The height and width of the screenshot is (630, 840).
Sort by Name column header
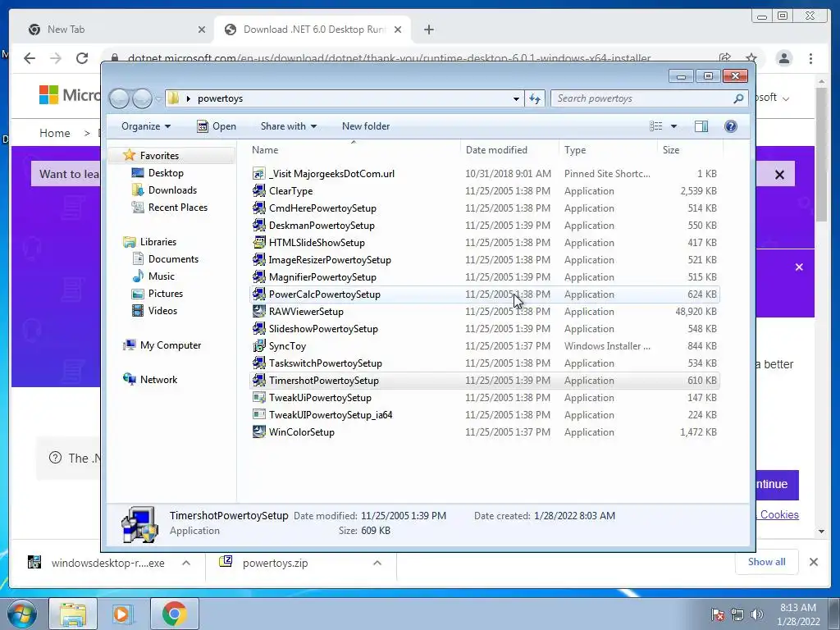[354, 150]
